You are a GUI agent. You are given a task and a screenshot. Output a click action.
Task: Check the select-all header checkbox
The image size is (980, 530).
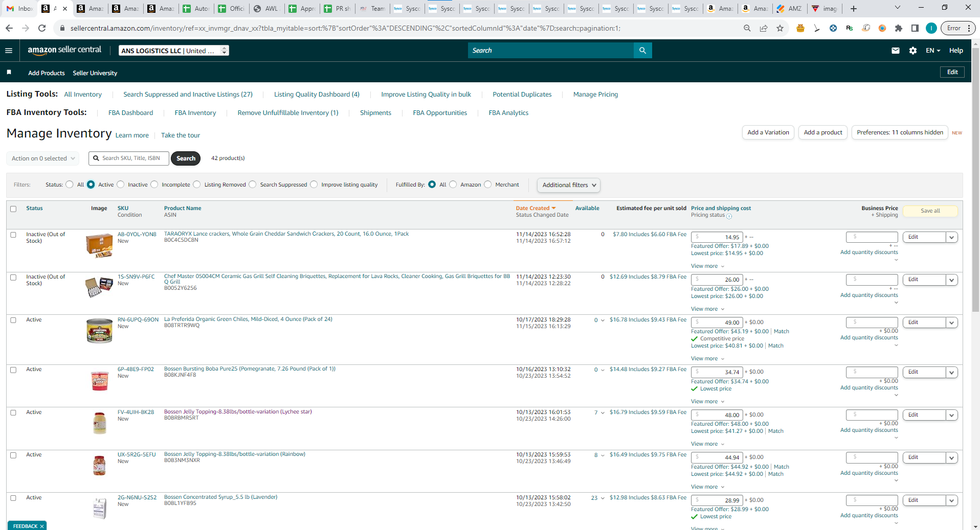(13, 209)
